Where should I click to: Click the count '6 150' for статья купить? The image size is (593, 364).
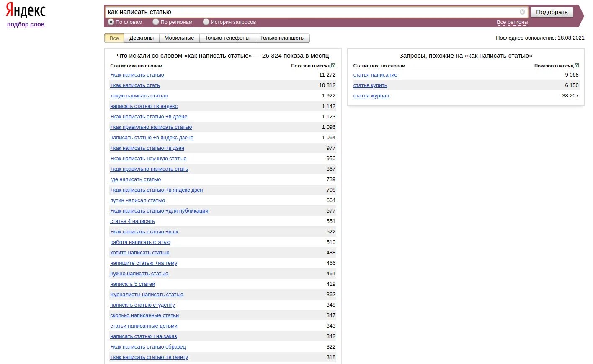point(572,85)
